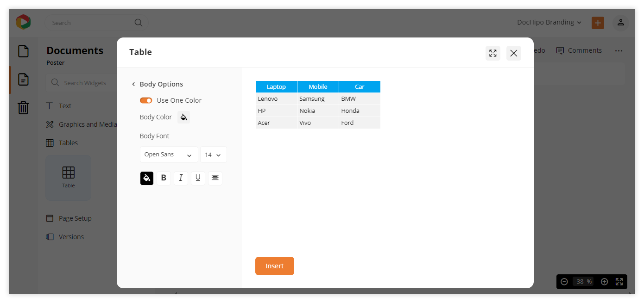Image resolution: width=644 pixels, height=303 pixels.
Task: Click the Vivo table cell
Action: (318, 123)
